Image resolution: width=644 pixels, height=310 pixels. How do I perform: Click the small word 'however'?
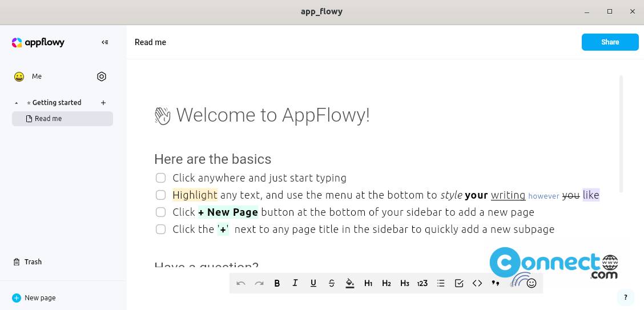(x=544, y=196)
